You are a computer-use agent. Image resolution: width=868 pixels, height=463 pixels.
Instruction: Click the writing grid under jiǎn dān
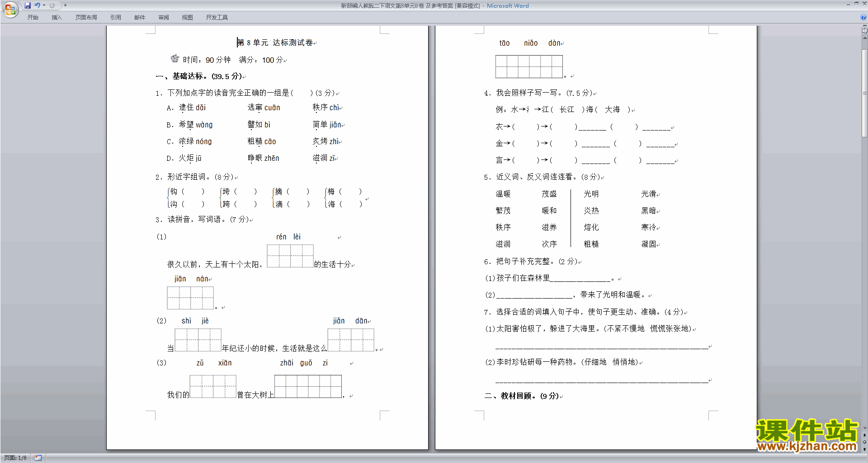[x=351, y=340]
